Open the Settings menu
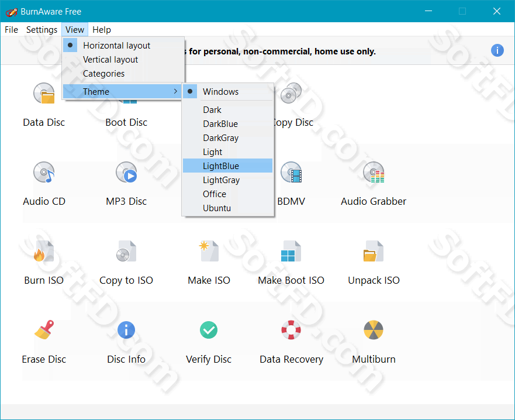 point(42,30)
